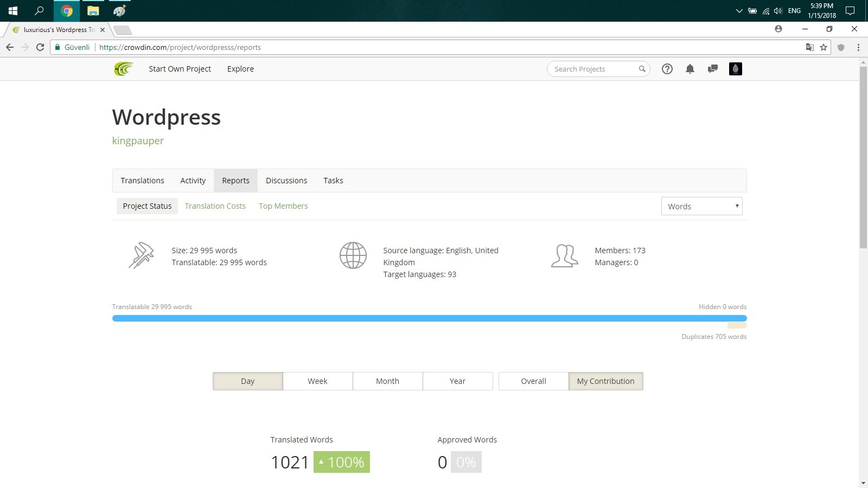Select the Week period toggle

[317, 381]
